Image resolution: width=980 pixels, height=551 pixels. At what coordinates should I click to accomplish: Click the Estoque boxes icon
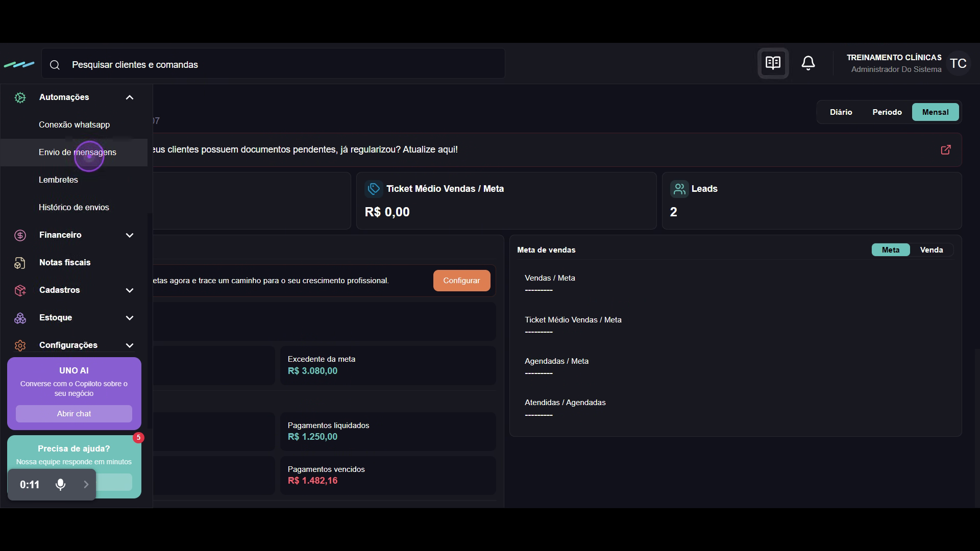[x=20, y=318]
